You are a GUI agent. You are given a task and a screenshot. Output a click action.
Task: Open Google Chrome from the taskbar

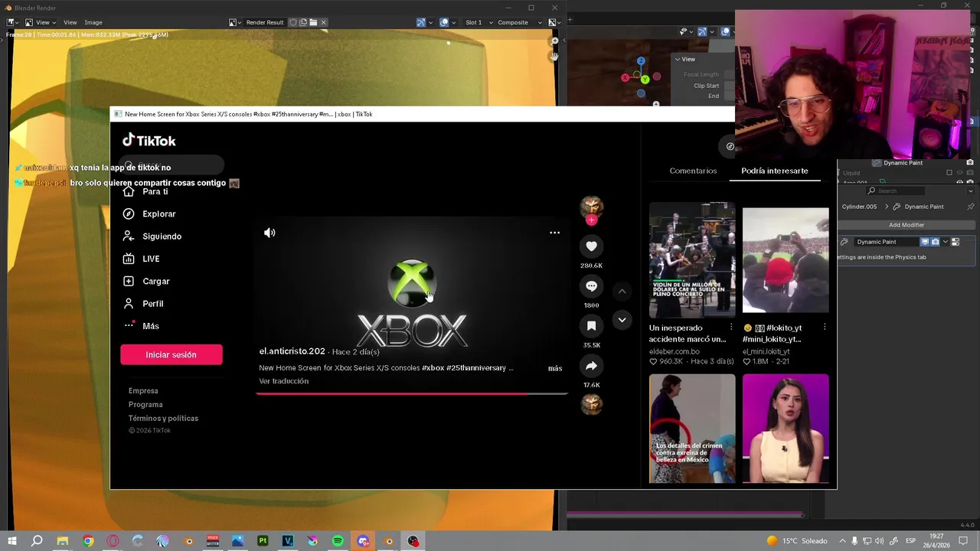(88, 541)
